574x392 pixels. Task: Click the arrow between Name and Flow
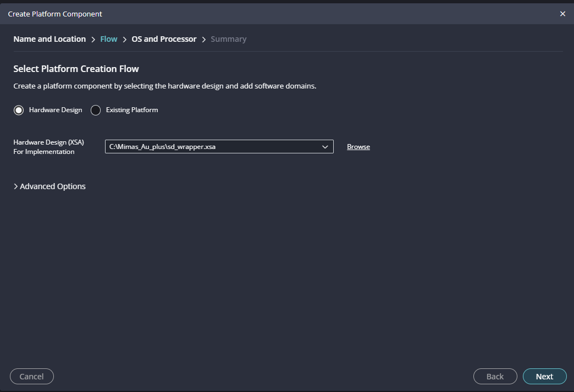click(x=93, y=39)
